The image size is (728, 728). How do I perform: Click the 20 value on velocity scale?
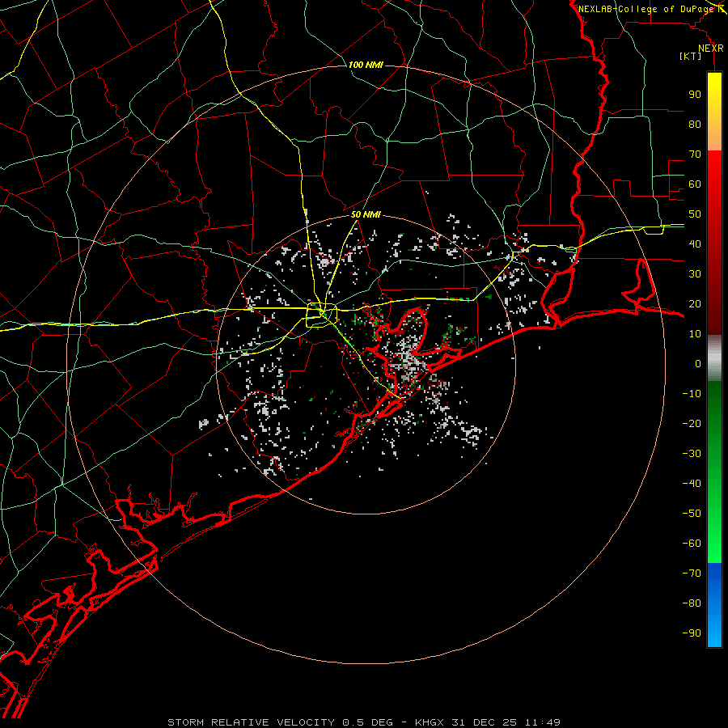coord(695,303)
